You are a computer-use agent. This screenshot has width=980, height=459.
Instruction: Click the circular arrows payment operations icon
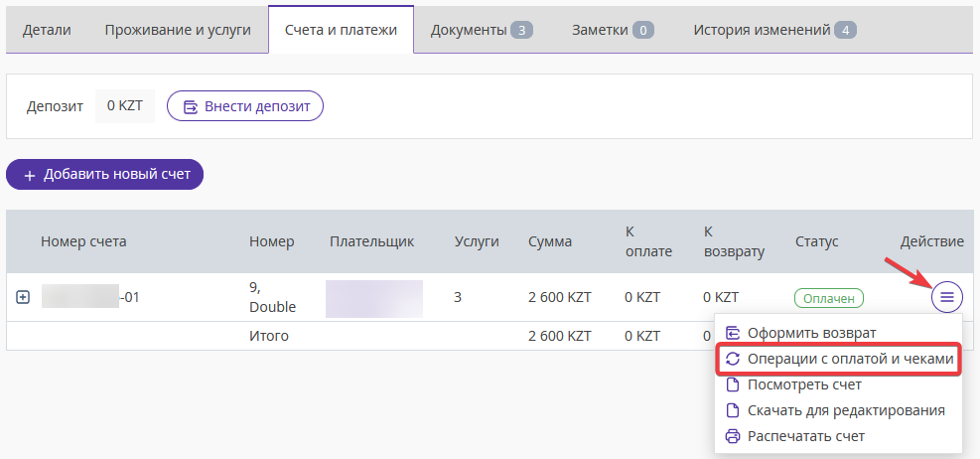733,359
